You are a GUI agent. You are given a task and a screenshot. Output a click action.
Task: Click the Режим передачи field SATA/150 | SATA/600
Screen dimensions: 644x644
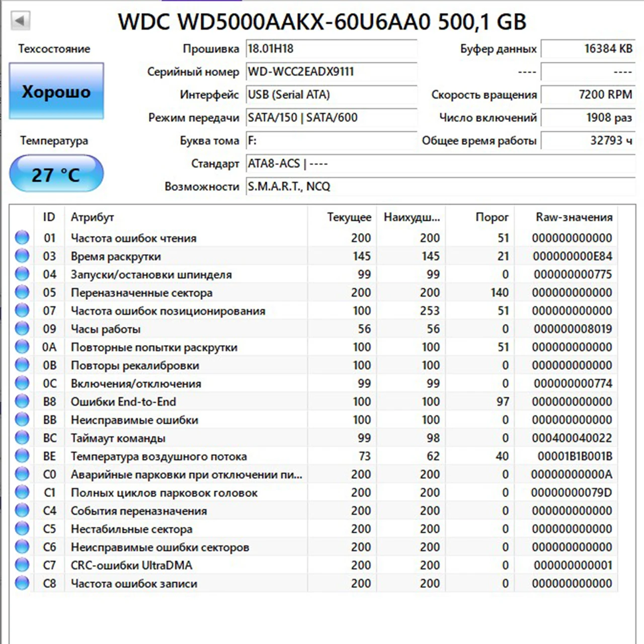coord(332,118)
